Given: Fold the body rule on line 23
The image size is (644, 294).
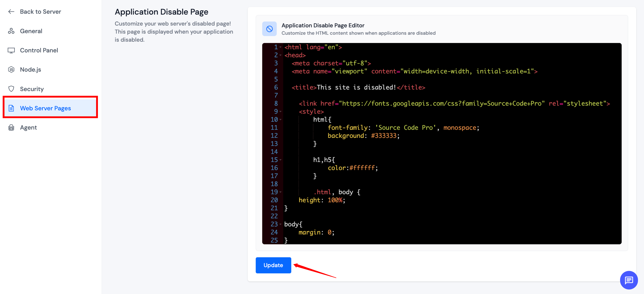Looking at the screenshot, I should (x=280, y=224).
